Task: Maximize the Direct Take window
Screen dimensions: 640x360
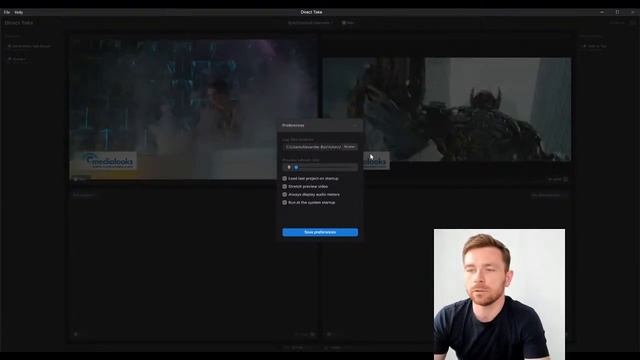Action: click(617, 12)
